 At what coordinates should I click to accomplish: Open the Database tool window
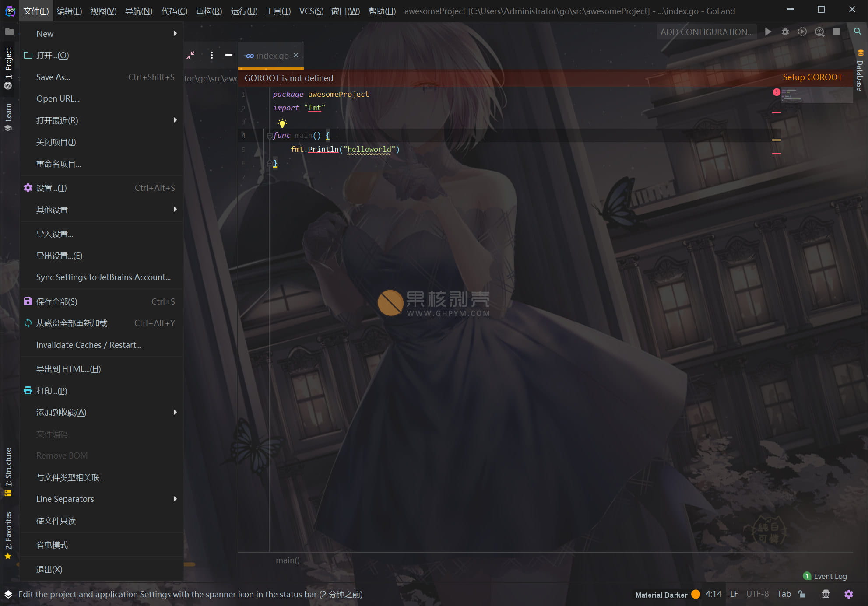pos(860,70)
